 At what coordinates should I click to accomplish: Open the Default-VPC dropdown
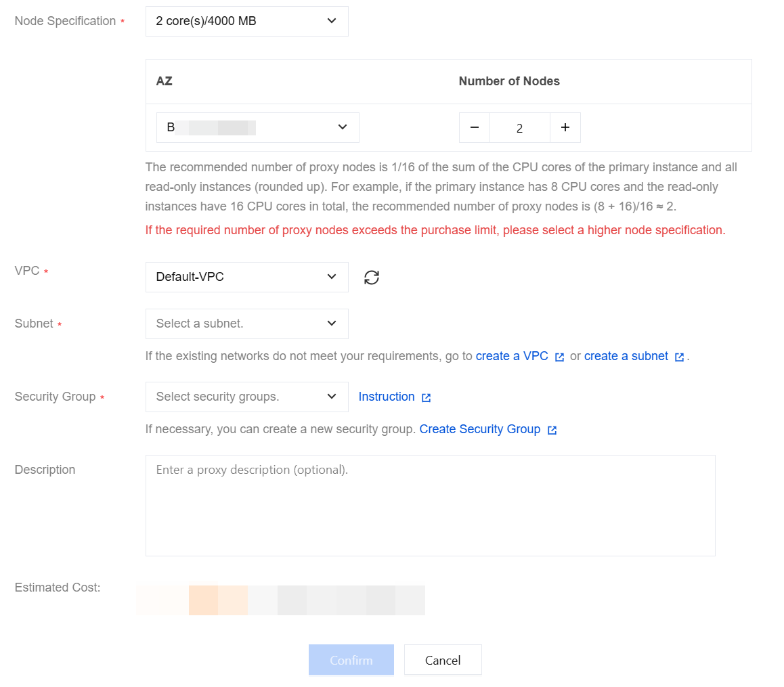(247, 277)
